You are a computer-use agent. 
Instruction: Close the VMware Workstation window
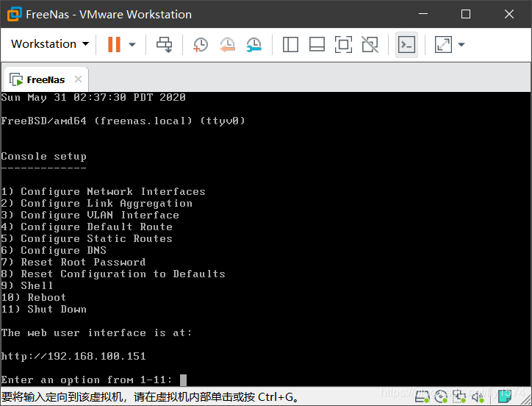click(509, 14)
